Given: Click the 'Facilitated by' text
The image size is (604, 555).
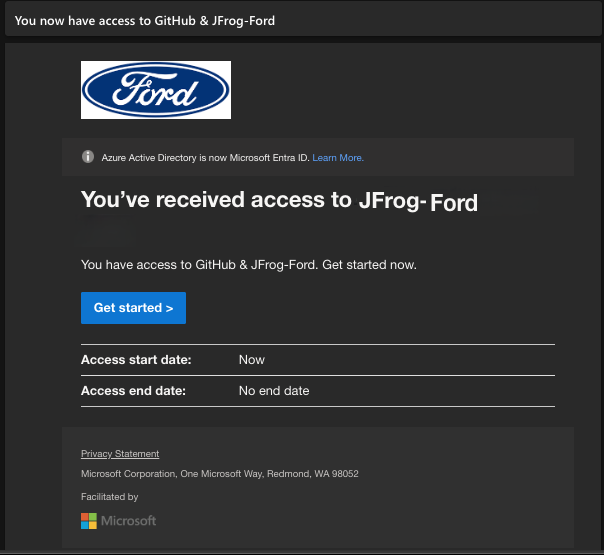Looking at the screenshot, I should [109, 497].
